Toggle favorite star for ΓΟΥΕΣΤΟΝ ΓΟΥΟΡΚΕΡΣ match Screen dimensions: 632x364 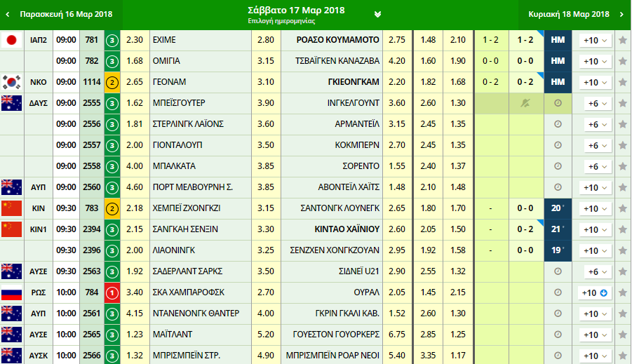pyautogui.click(x=622, y=335)
